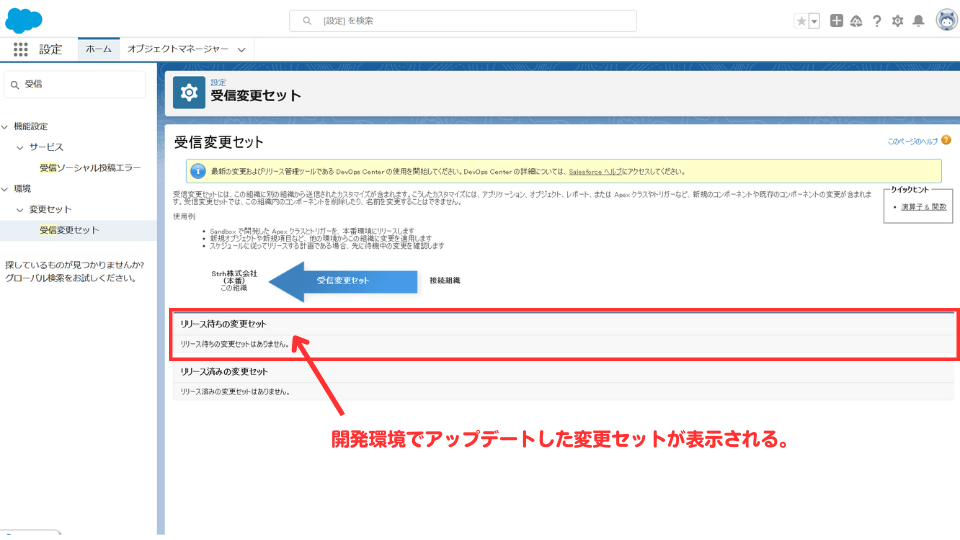
Task: Open the favorites list dropdown arrow
Action: [814, 21]
